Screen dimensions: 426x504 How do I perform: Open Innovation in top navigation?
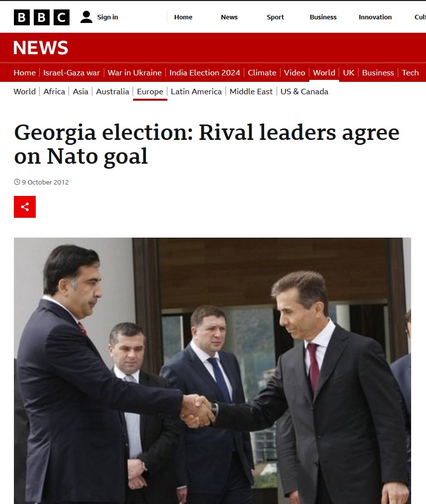click(375, 17)
